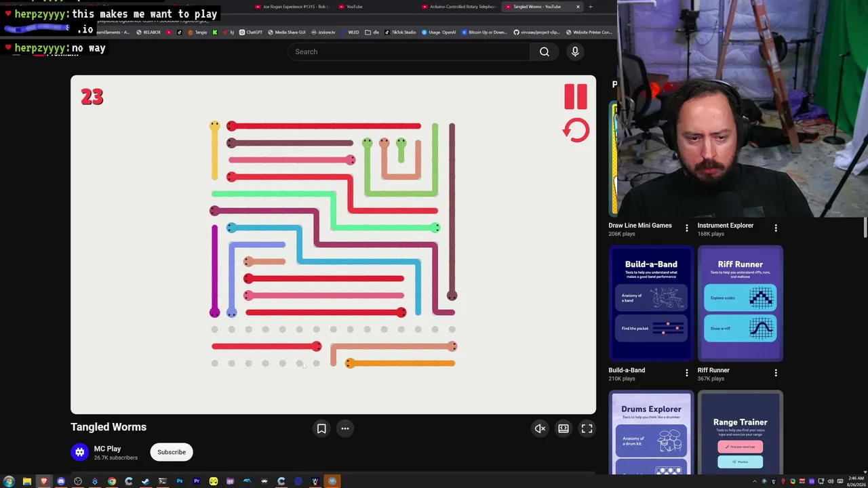Viewport: 868px width, 488px height.
Task: Open options menu for Instrument Explorer
Action: (776, 228)
